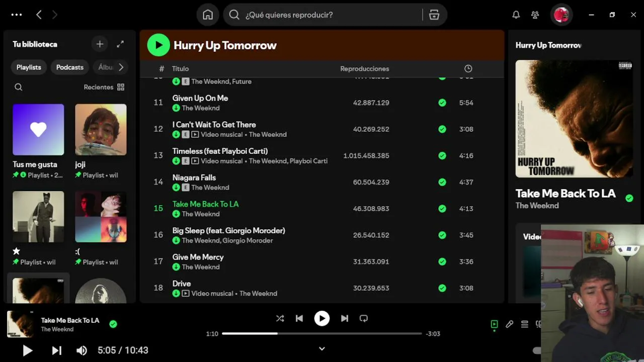Open the Browse icon beside search field
This screenshot has width=644, height=362.
click(434, 15)
